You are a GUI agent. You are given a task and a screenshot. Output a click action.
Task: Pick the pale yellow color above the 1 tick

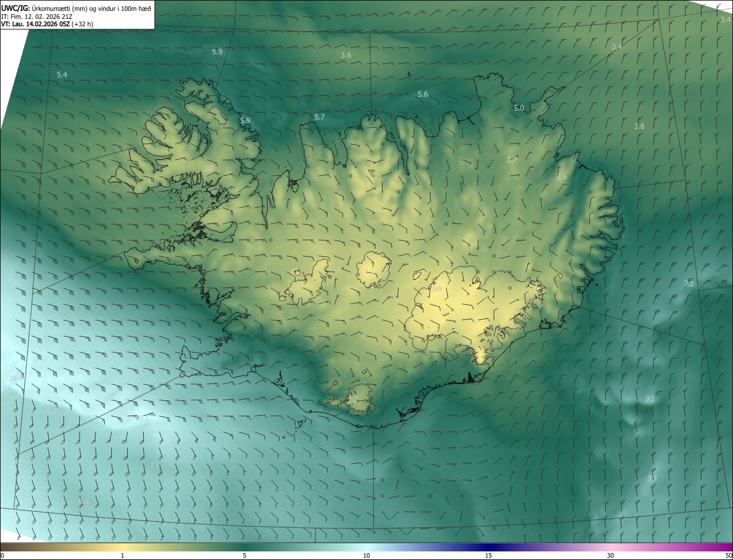pos(123,547)
